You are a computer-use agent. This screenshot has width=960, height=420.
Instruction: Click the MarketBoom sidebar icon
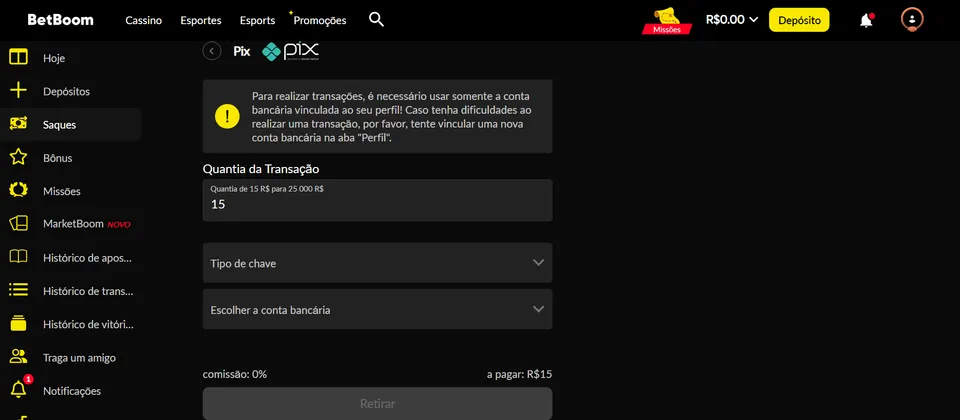[18, 224]
